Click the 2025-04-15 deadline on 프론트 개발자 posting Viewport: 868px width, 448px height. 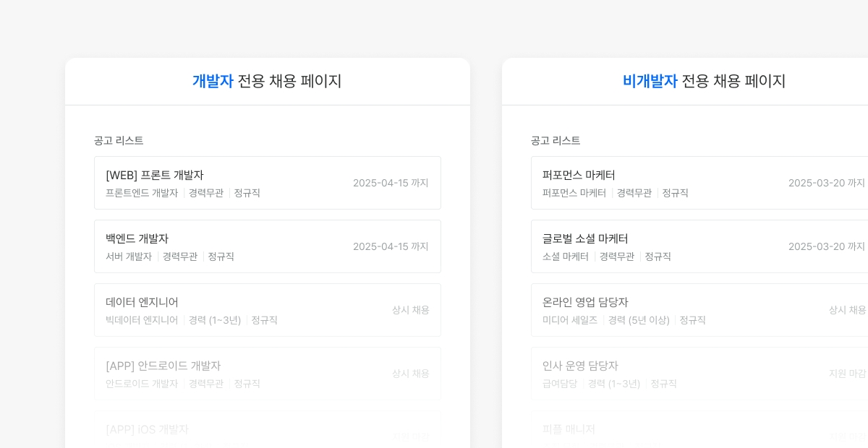point(391,183)
